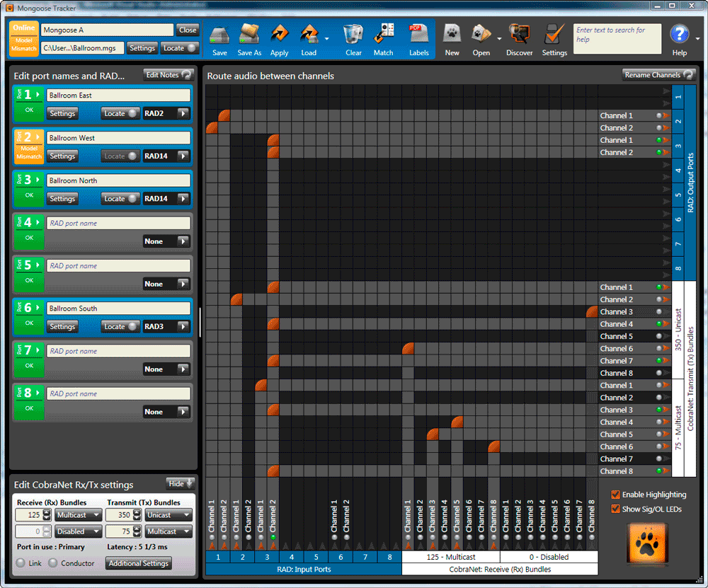Toggle Locate for Ballroom South port

click(120, 326)
